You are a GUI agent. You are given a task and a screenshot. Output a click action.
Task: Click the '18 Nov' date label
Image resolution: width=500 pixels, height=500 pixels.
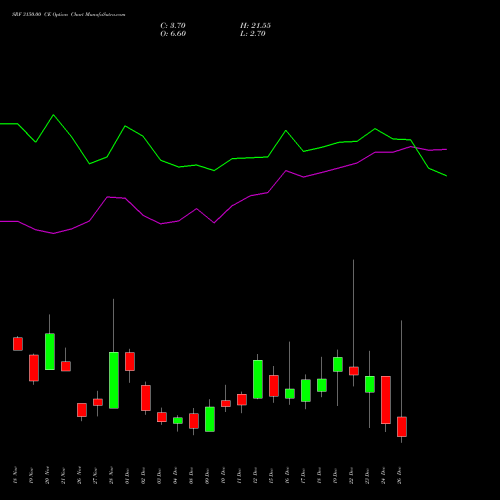pos(15,475)
